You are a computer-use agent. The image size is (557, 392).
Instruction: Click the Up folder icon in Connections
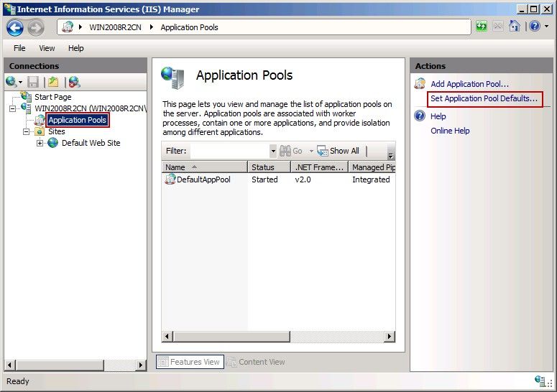(53, 82)
